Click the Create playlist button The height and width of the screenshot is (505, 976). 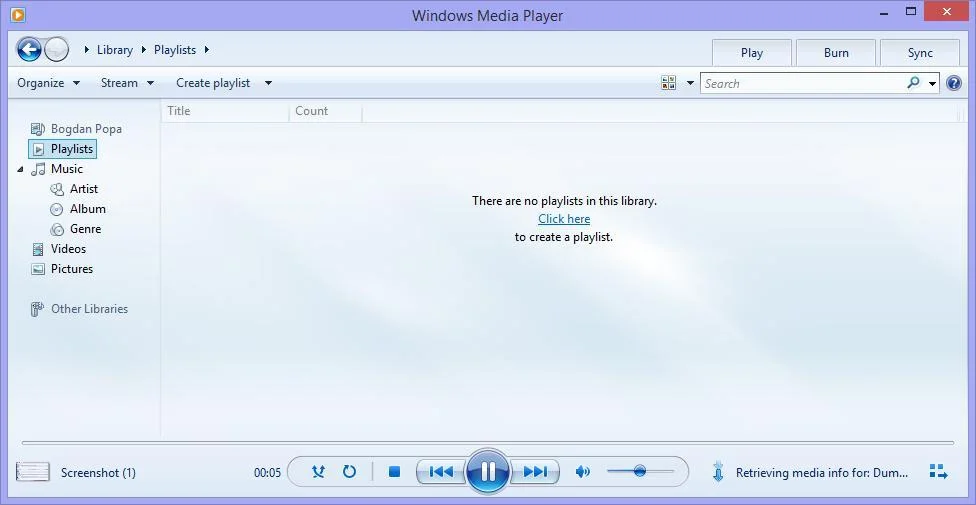[x=213, y=83]
